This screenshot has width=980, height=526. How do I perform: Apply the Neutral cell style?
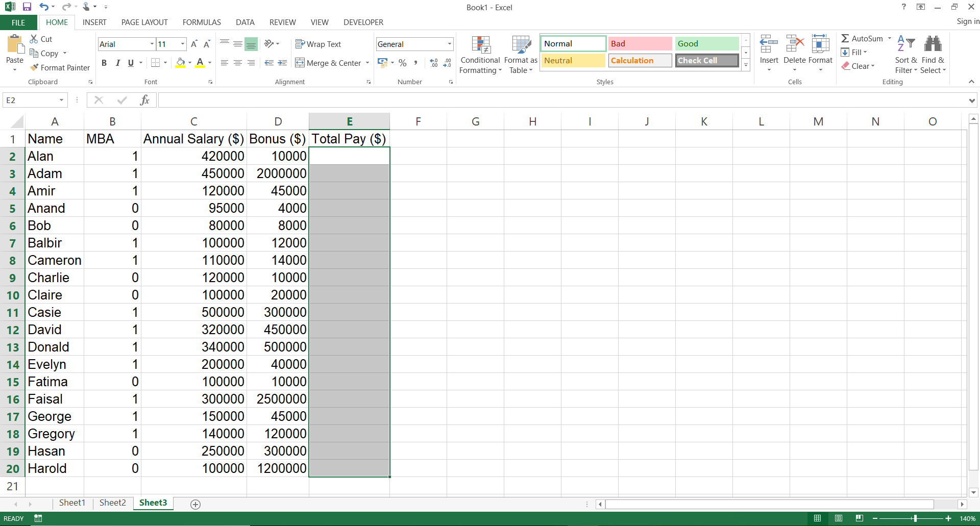[x=573, y=60]
